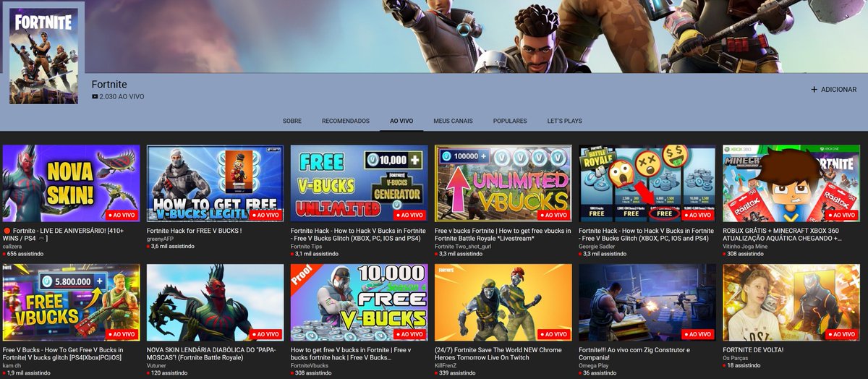Open the V-Bucks Generator Unlimited thumbnail
Screen dimensions: 868x379
pyautogui.click(x=359, y=184)
